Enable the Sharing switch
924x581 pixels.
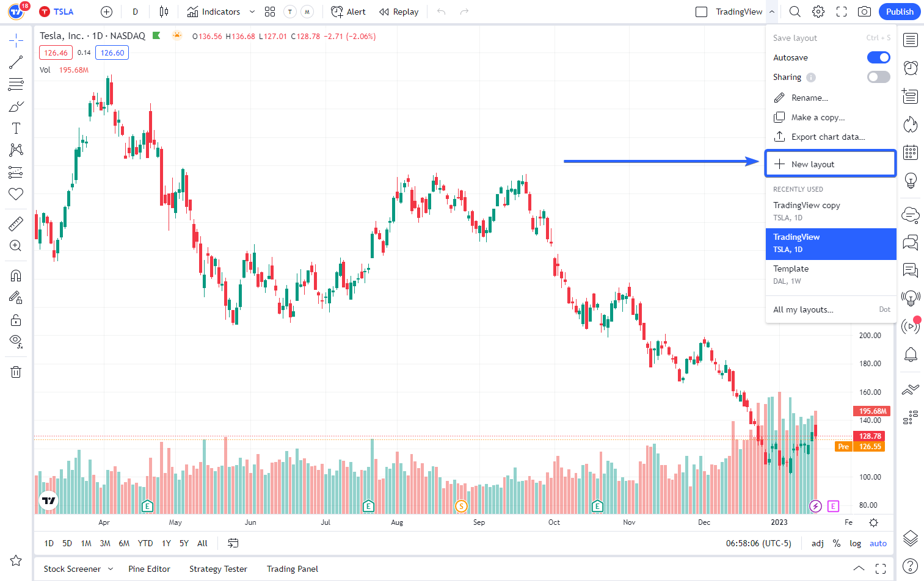(878, 77)
